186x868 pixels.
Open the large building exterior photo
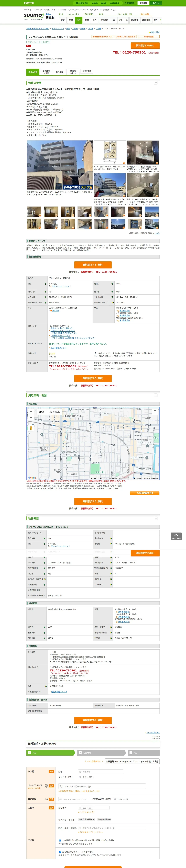click(60, 165)
